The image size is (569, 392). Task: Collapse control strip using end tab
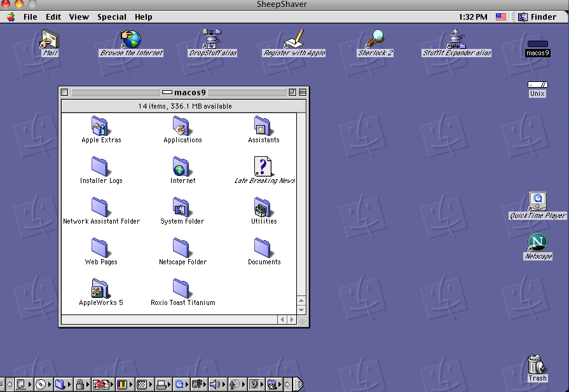tap(298, 384)
